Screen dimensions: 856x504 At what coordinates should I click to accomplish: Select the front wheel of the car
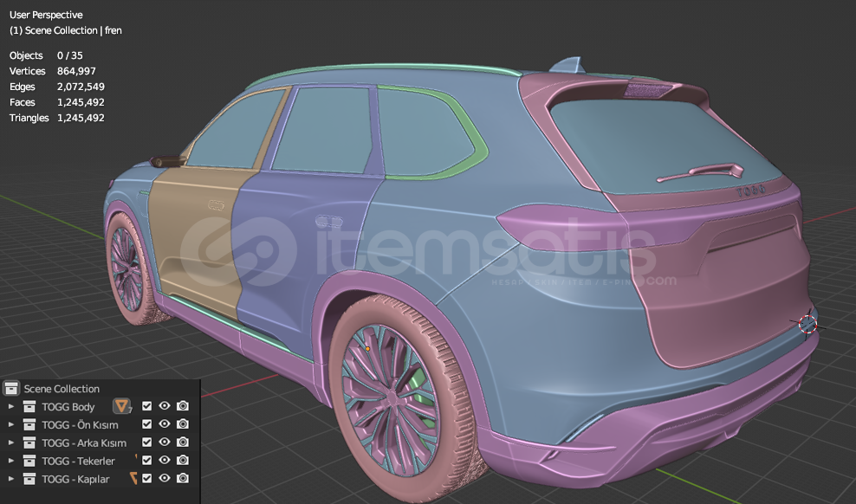click(131, 269)
